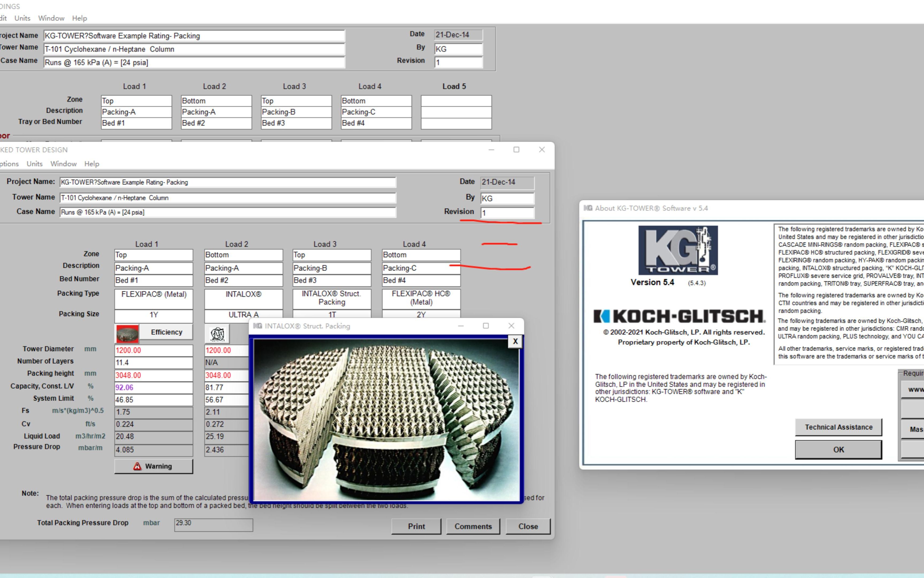Viewport: 924px width, 578px height.
Task: Click the Close button in Packed Tower Design
Action: coord(528,526)
